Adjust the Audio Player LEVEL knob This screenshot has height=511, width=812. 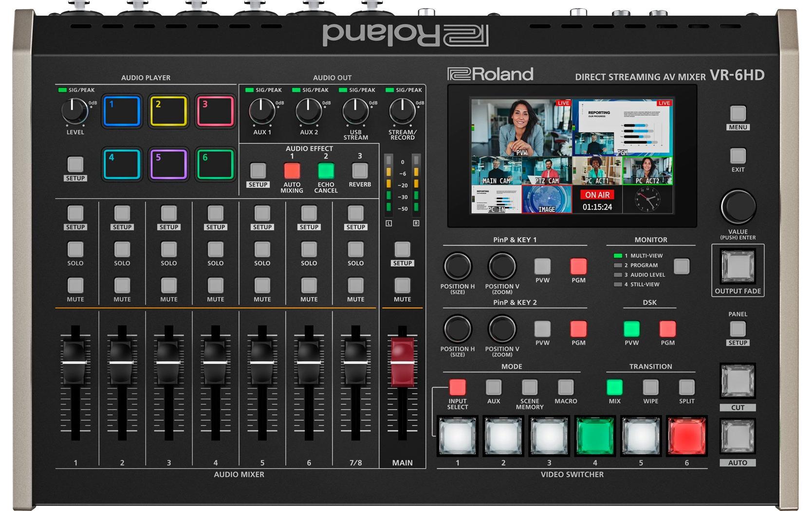74,111
